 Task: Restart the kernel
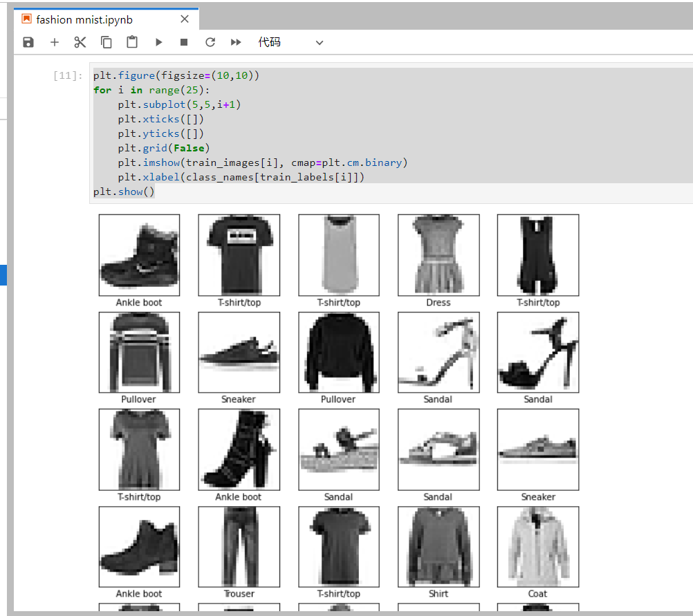coord(210,42)
